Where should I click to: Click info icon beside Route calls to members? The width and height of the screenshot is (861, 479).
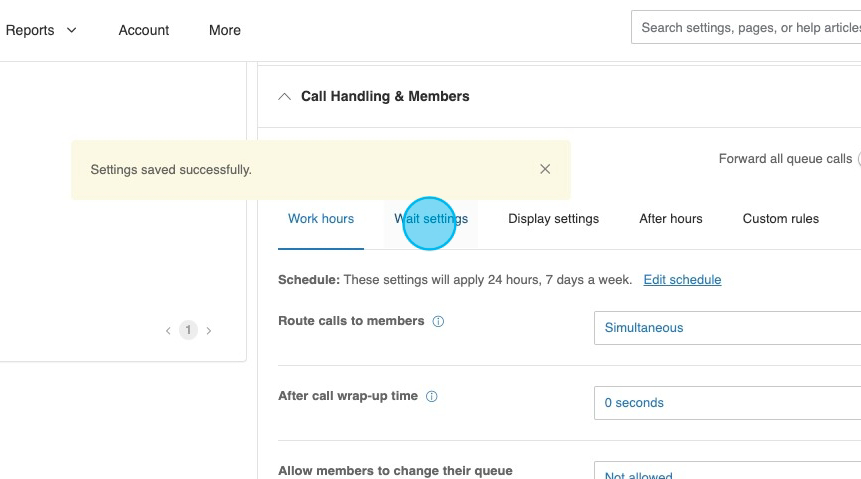438,322
